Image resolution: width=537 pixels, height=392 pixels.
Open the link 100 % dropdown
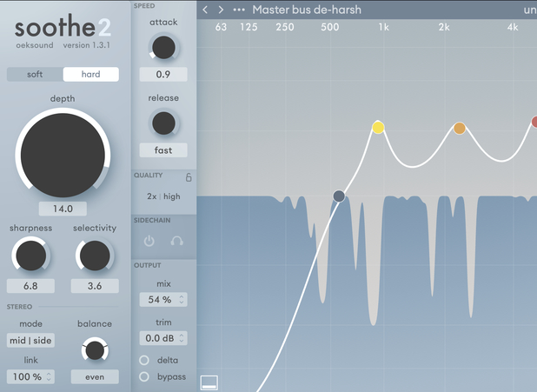tap(30, 376)
